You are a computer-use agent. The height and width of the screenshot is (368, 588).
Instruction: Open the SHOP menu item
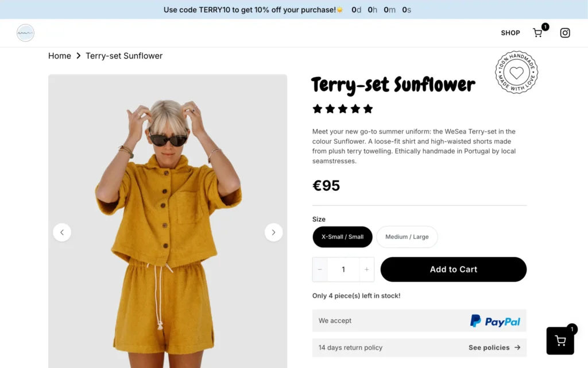[510, 33]
